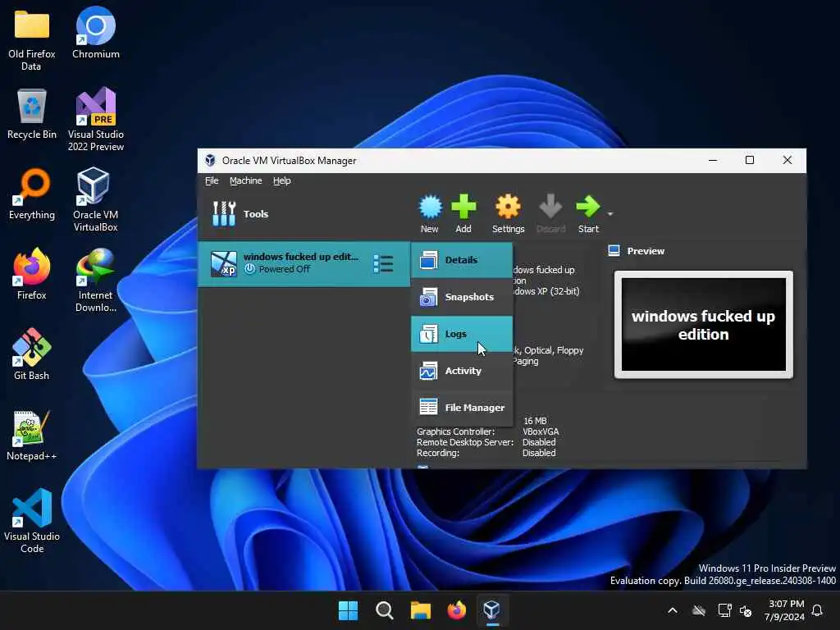
Task: Click the Git Bash desktop shortcut
Action: [x=32, y=354]
